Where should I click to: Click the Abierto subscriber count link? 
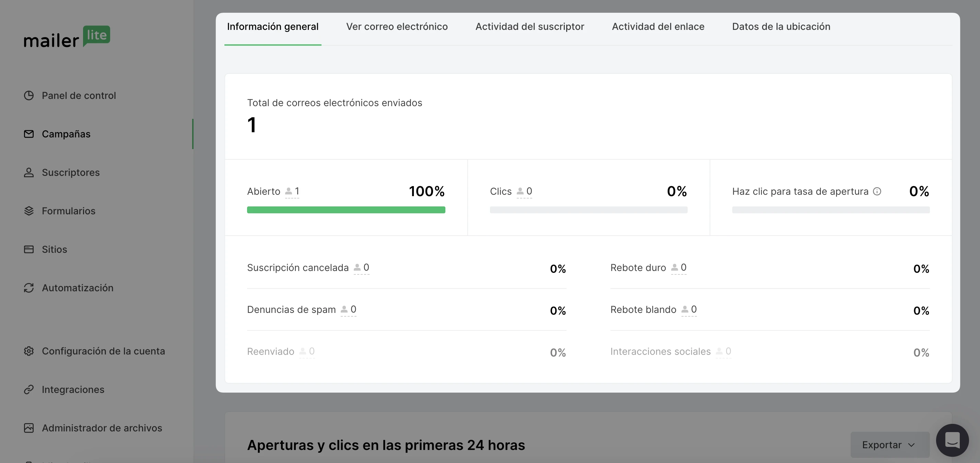coord(292,192)
